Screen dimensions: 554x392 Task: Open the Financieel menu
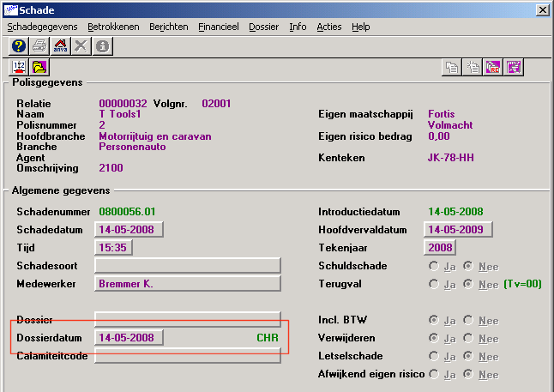click(x=219, y=27)
